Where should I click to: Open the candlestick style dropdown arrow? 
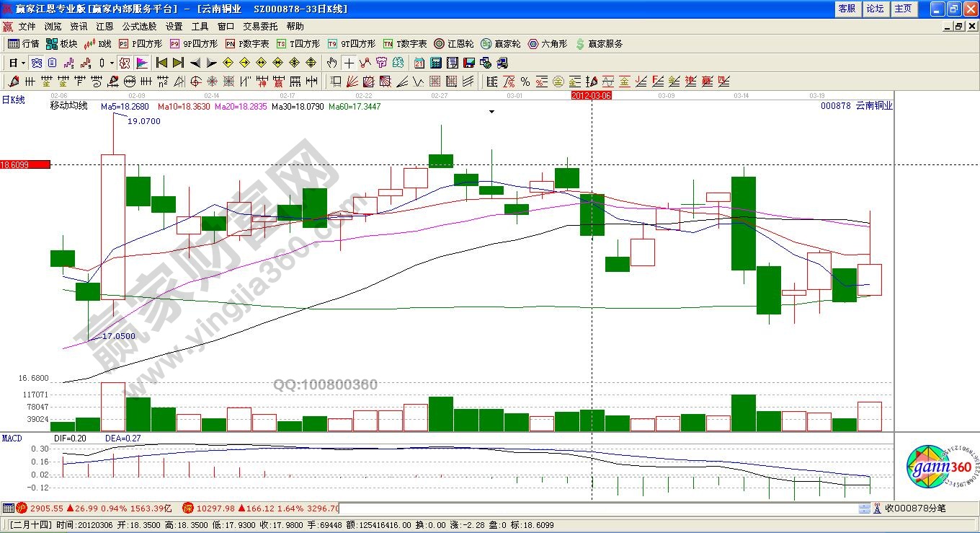[111, 63]
